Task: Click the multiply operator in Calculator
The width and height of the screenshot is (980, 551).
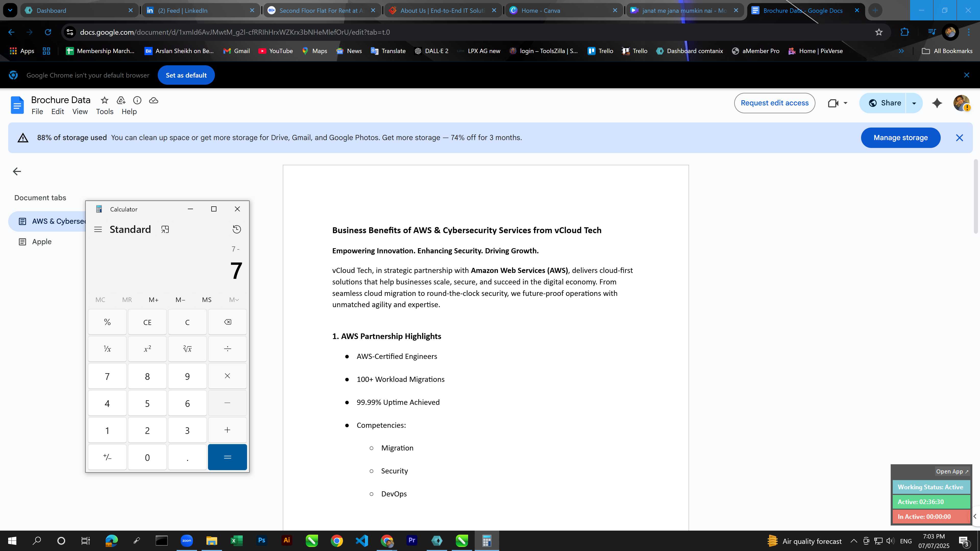Action: click(x=227, y=376)
